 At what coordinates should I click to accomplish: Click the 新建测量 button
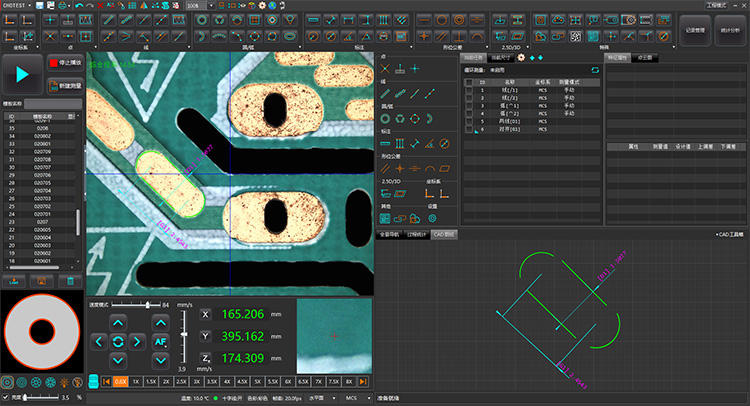click(x=63, y=84)
